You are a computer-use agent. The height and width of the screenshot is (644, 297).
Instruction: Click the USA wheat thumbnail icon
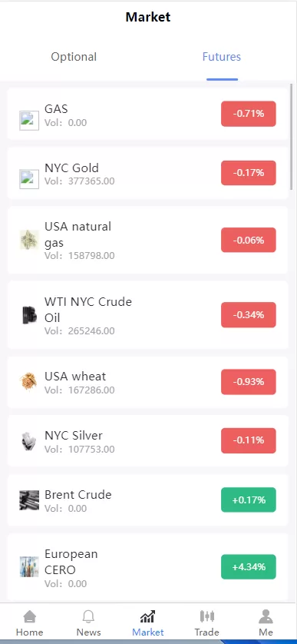29,382
